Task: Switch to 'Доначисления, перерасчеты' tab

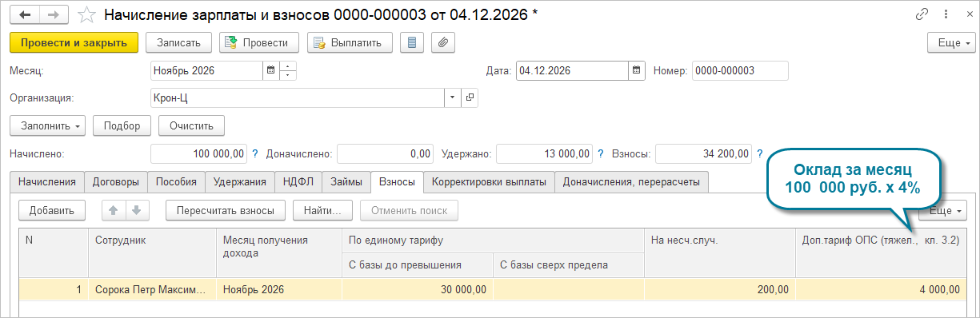Action: (x=631, y=182)
